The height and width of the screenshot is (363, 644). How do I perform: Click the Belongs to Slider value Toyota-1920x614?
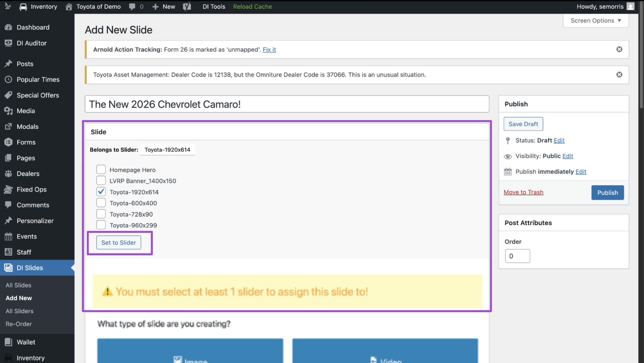167,150
